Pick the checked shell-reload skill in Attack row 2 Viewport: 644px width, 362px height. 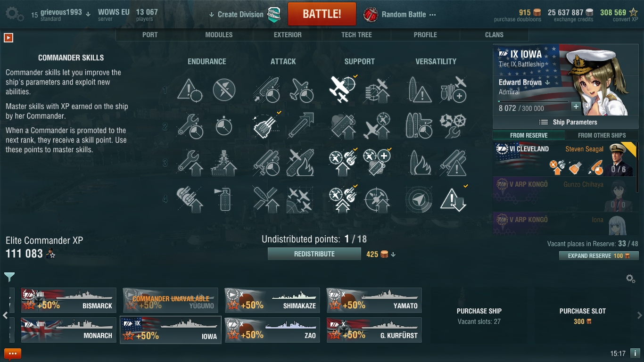(x=266, y=126)
